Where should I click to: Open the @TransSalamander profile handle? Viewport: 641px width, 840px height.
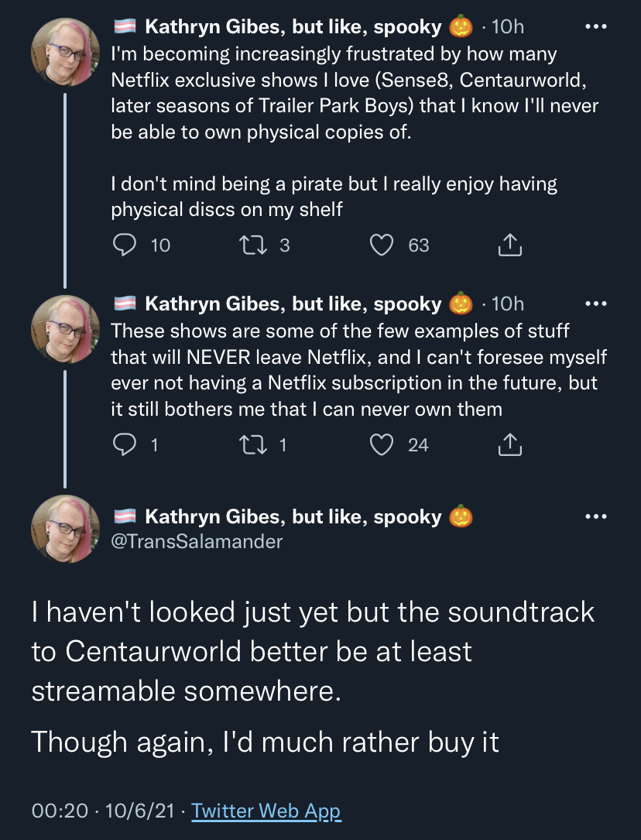197,542
